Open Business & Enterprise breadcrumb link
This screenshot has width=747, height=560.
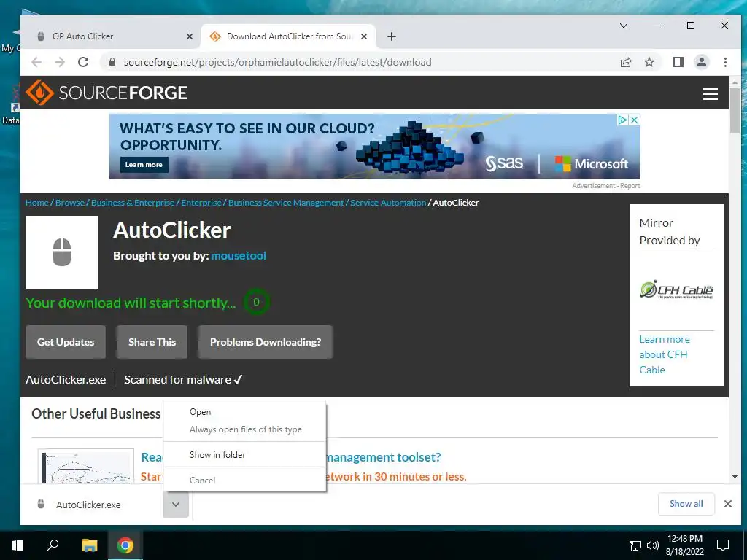click(133, 203)
